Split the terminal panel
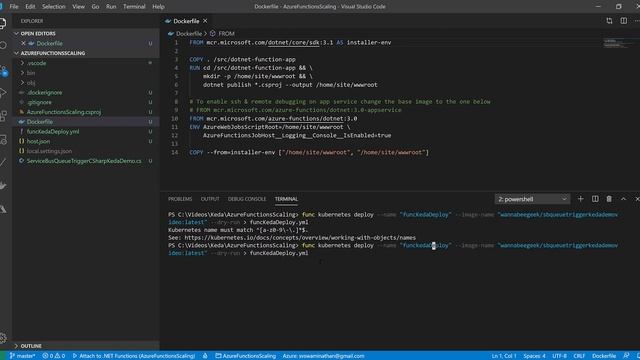The height and width of the screenshot is (360, 640). tap(595, 199)
